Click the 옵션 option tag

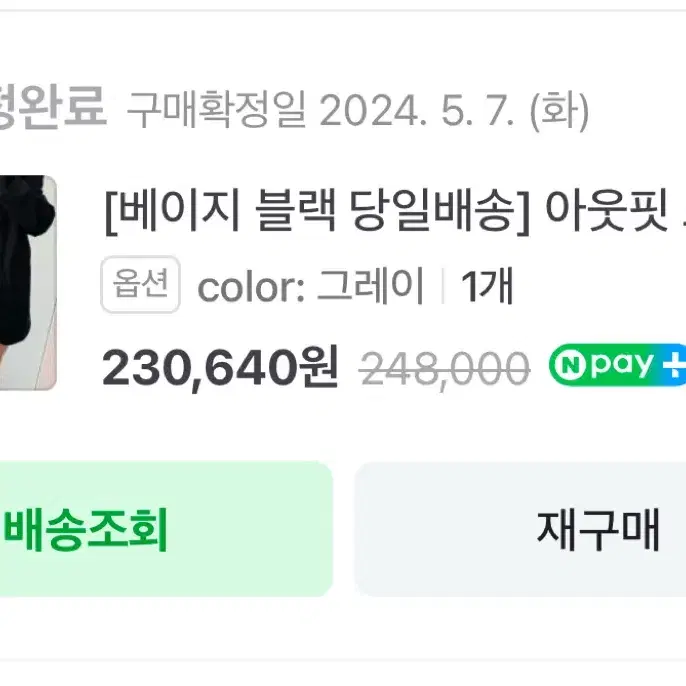click(x=140, y=284)
